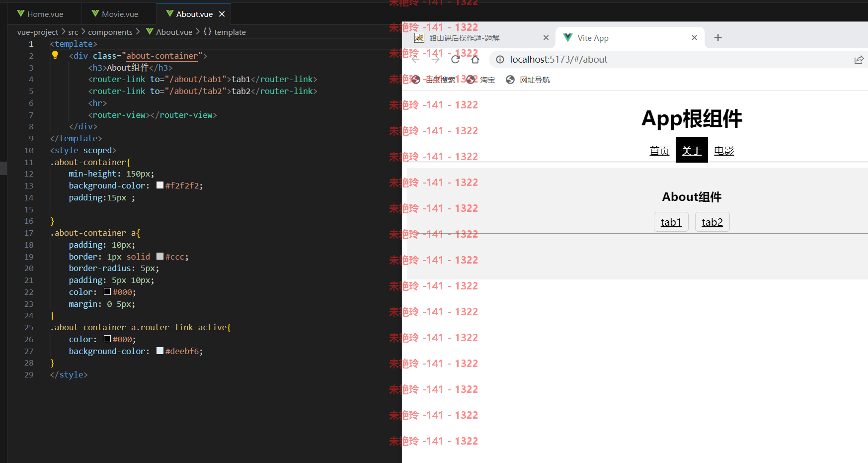Click the #ccc color swatch on line 19

click(x=160, y=256)
